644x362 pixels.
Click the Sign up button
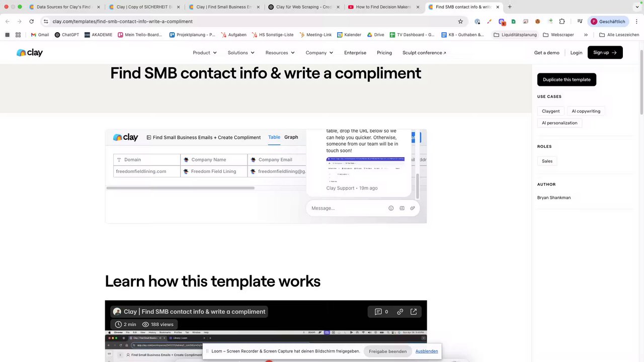click(x=605, y=53)
